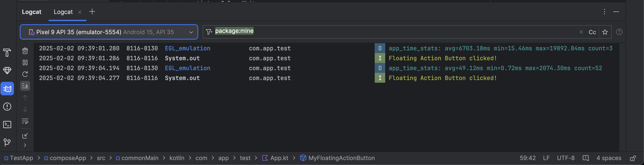The width and height of the screenshot is (644, 165).
Task: Click the composeApp breadcrumb
Action: coord(65,158)
